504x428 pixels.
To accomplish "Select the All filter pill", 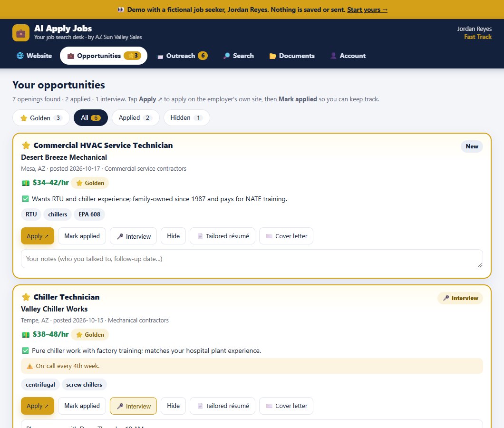I will (x=91, y=117).
